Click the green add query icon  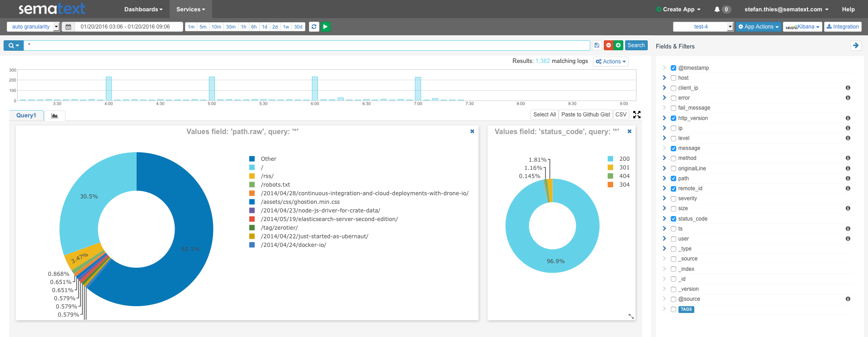coord(618,45)
